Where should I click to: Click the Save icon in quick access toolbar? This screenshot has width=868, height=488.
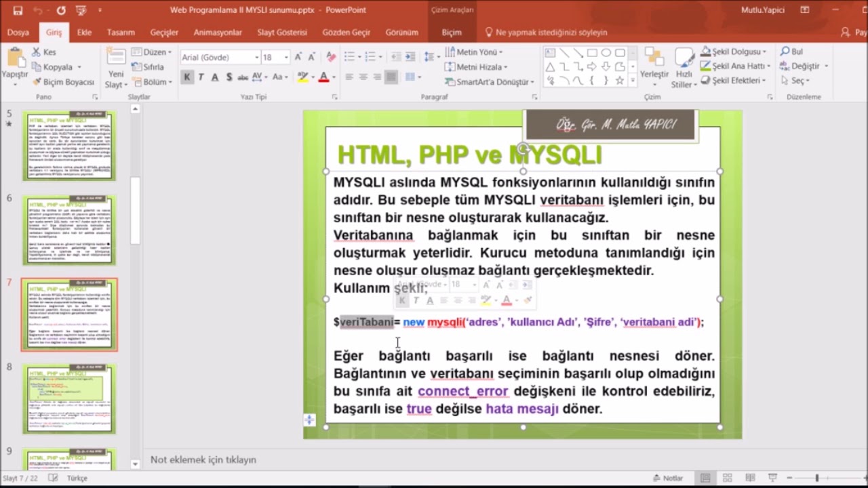tap(18, 10)
